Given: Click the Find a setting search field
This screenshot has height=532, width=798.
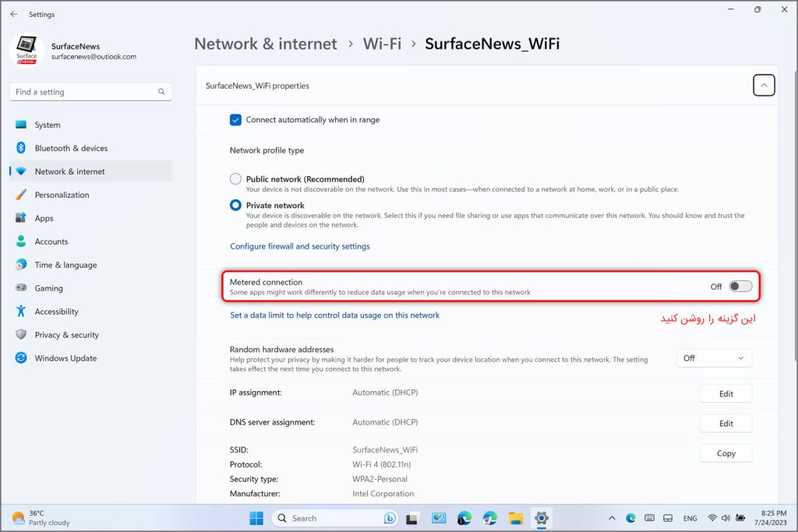Looking at the screenshot, I should coord(84,92).
